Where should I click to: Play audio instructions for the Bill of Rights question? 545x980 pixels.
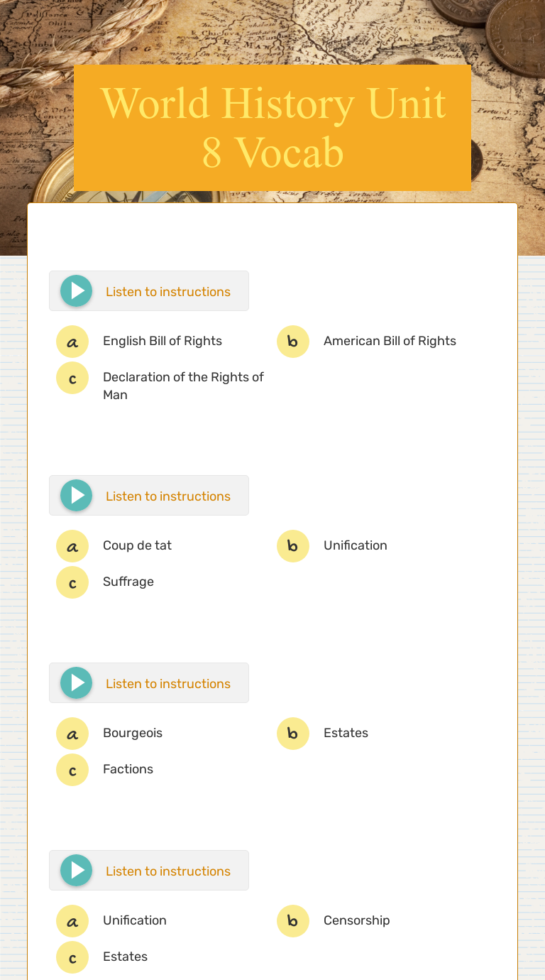coord(76,290)
